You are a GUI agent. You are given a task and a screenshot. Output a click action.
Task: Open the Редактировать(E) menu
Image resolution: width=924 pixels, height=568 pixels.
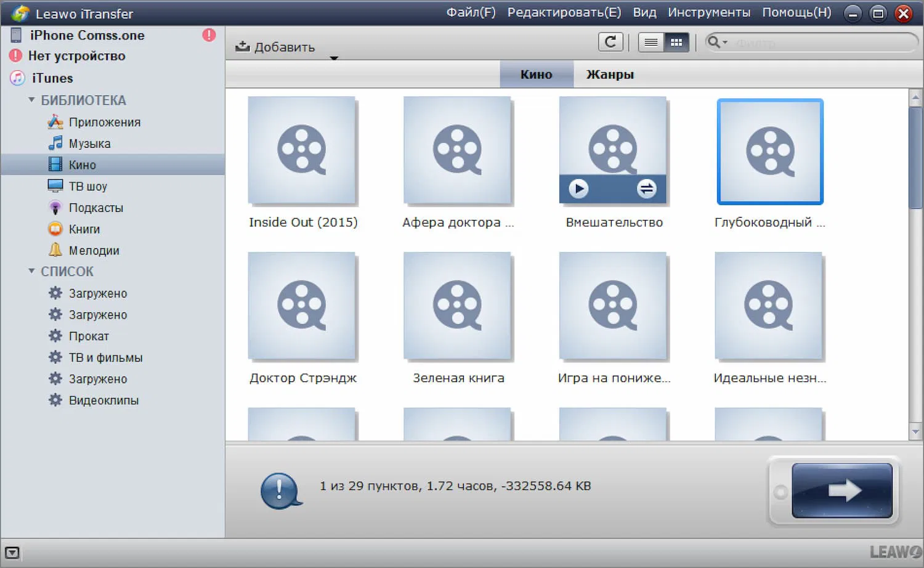[564, 12]
